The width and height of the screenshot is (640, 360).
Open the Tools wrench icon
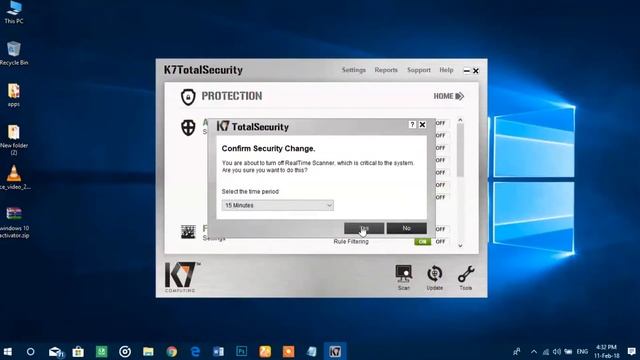click(466, 278)
